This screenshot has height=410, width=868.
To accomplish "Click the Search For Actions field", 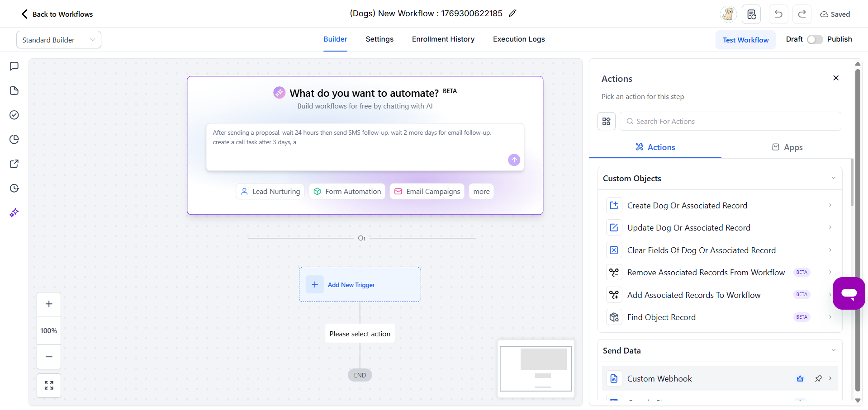I will tap(730, 121).
